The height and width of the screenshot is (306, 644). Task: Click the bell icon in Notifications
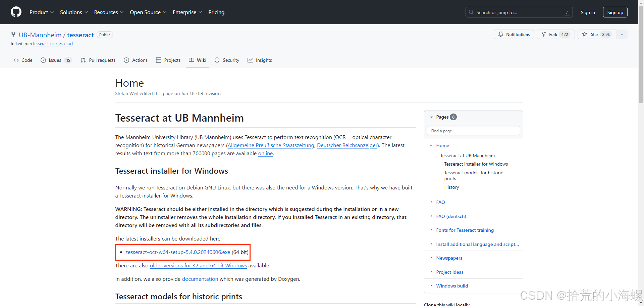click(501, 35)
